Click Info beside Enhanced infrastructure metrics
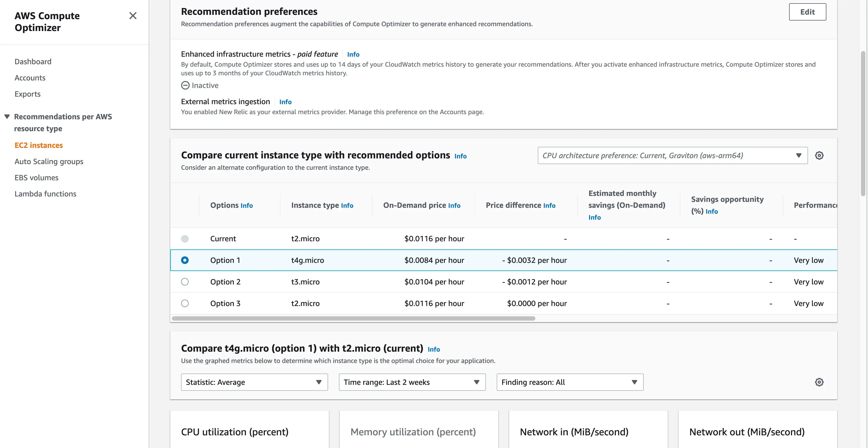This screenshot has width=868, height=448. click(x=353, y=54)
